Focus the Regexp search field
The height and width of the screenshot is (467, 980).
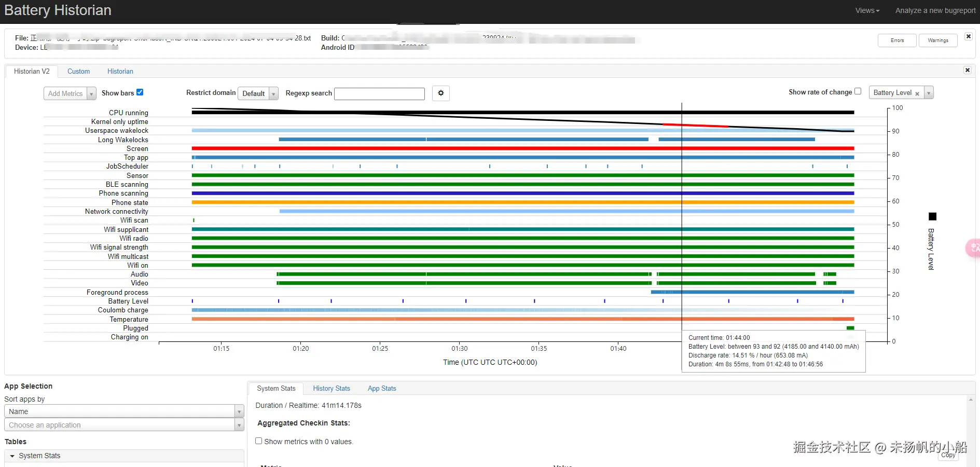(379, 93)
